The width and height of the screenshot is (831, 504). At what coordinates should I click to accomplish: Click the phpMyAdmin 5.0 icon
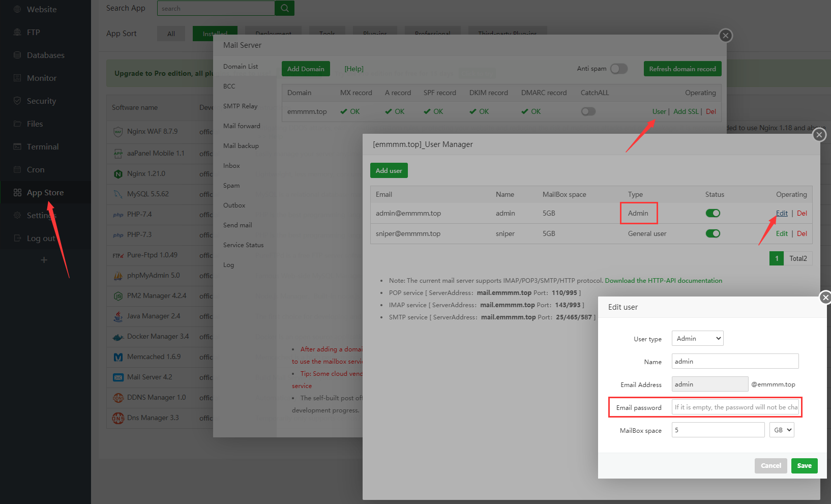pos(118,276)
